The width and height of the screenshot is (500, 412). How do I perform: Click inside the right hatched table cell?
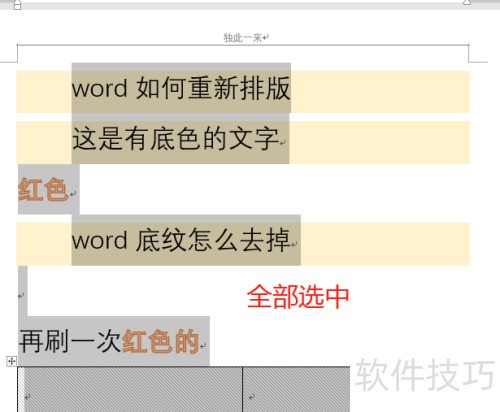click(x=296, y=389)
